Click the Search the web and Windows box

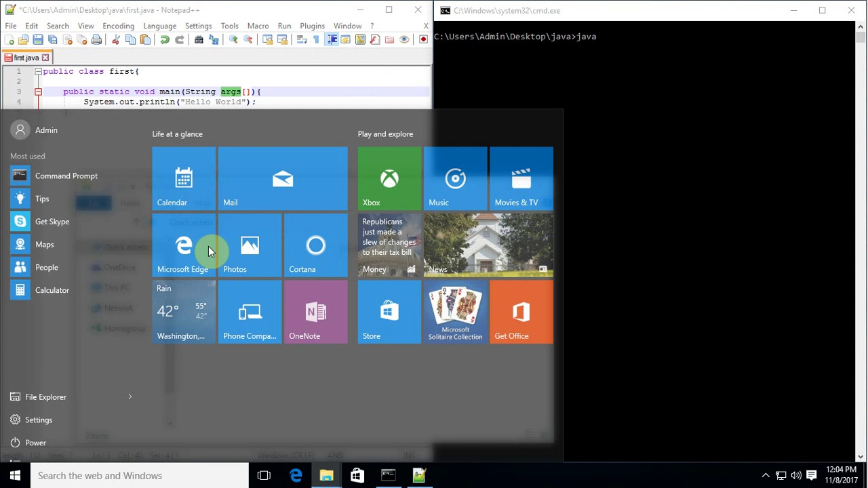(x=140, y=476)
